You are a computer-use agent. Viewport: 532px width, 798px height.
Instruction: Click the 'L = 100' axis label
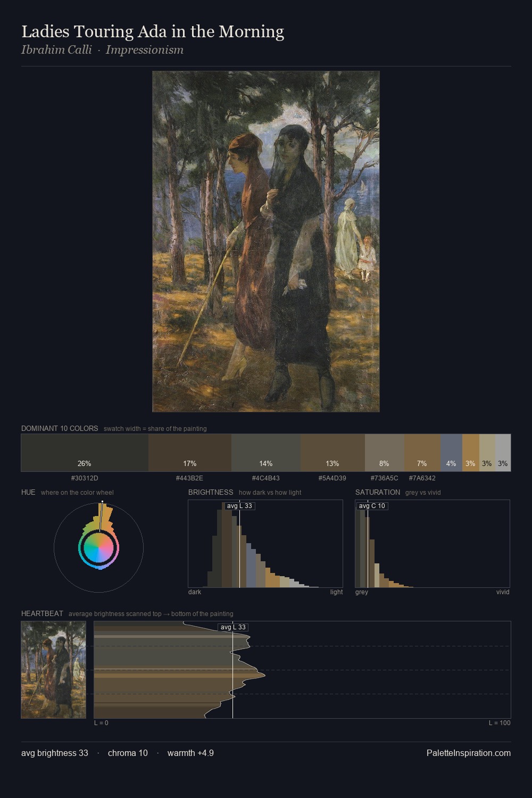500,723
